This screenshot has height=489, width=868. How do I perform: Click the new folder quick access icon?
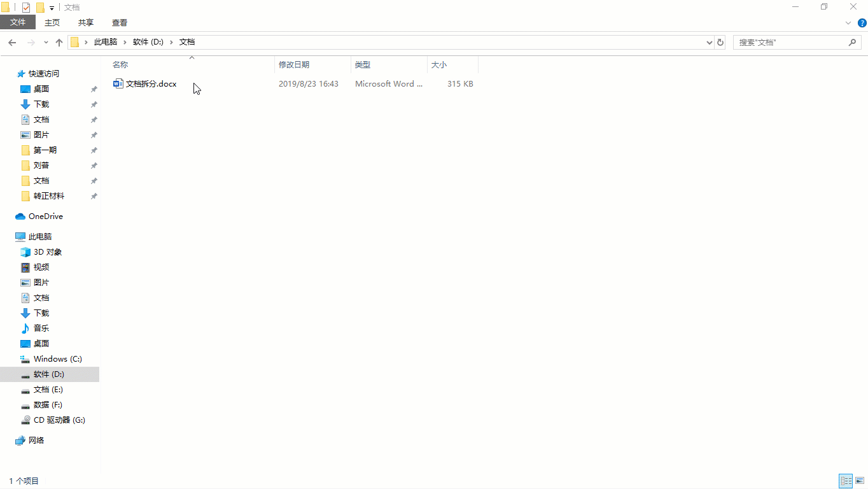pos(40,8)
